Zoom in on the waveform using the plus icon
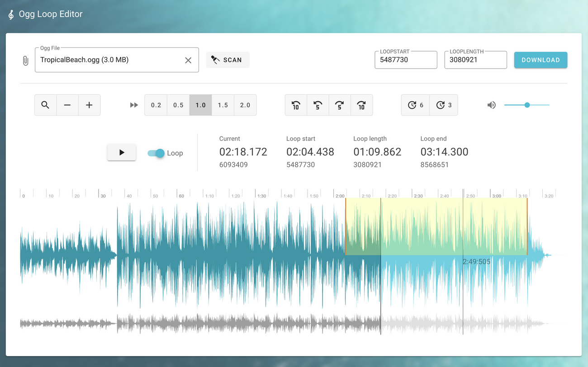 pyautogui.click(x=89, y=105)
